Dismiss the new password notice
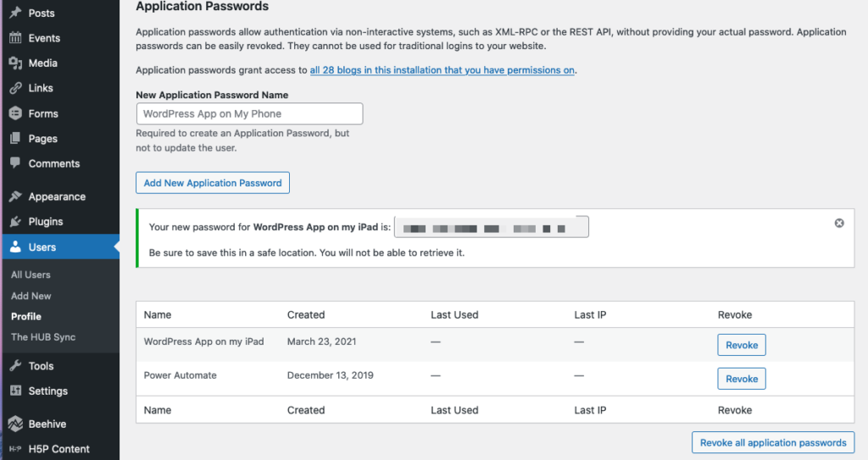The image size is (868, 460). pos(839,223)
